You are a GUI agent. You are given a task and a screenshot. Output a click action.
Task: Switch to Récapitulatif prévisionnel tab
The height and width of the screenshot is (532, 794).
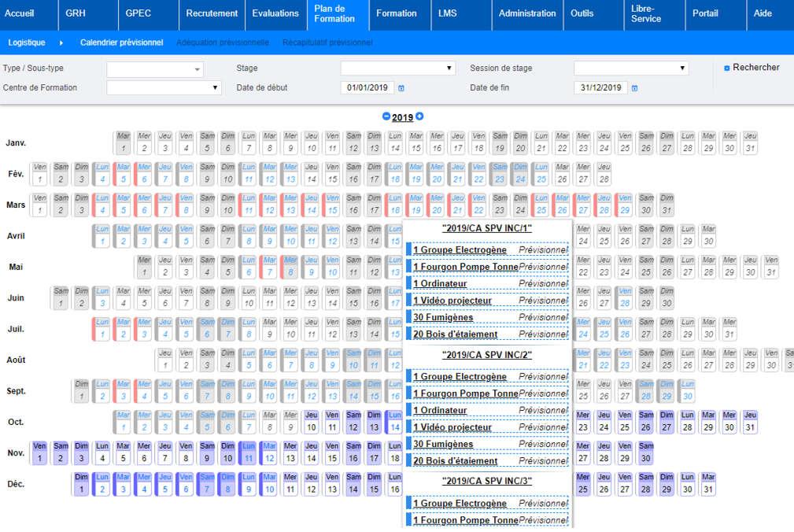327,42
